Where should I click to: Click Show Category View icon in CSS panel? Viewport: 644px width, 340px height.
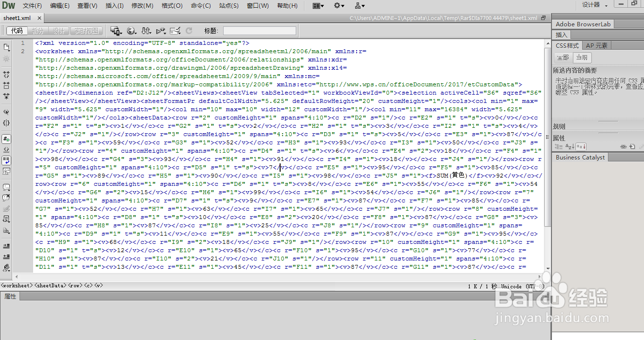point(559,146)
